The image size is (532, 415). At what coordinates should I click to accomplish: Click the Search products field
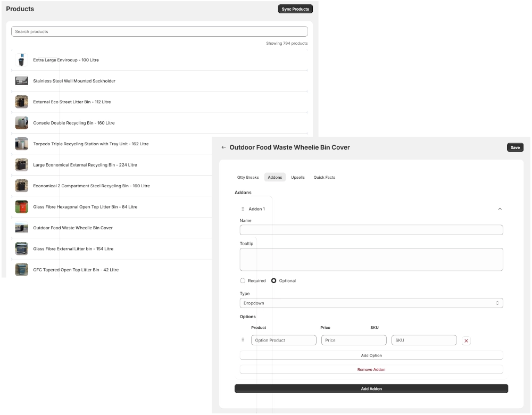(159, 31)
